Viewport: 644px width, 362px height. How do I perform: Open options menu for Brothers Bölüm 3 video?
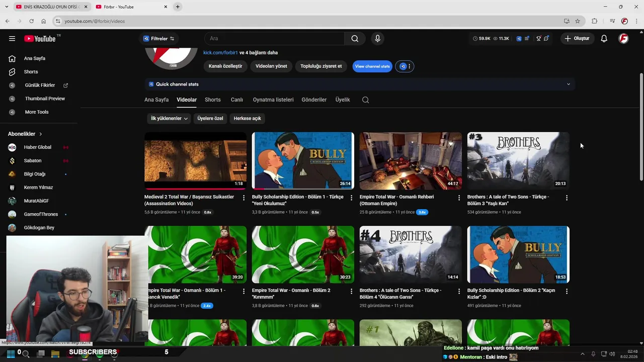click(x=567, y=198)
